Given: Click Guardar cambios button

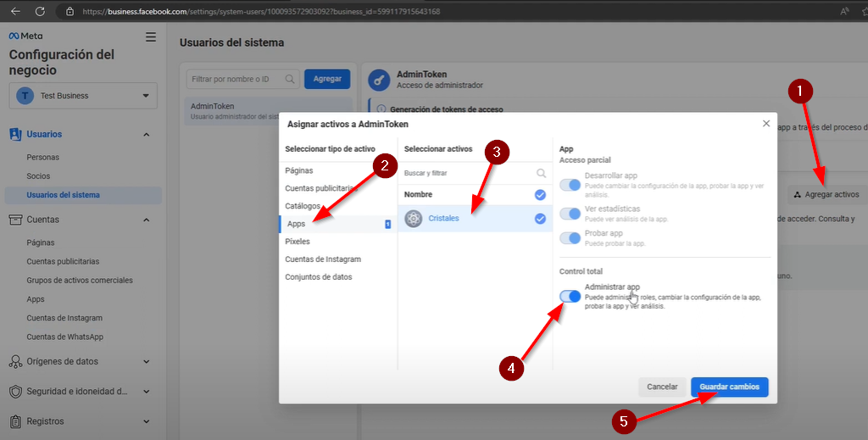Looking at the screenshot, I should tap(729, 387).
